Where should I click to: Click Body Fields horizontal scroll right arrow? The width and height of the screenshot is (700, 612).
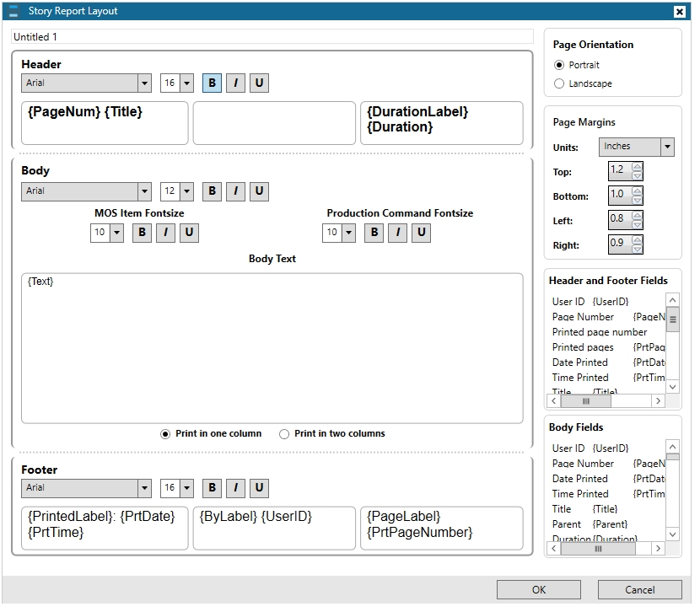pyautogui.click(x=658, y=548)
